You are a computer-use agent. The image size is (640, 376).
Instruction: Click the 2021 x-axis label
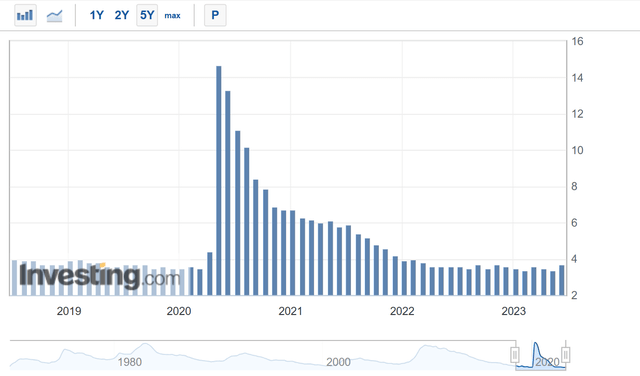290,311
